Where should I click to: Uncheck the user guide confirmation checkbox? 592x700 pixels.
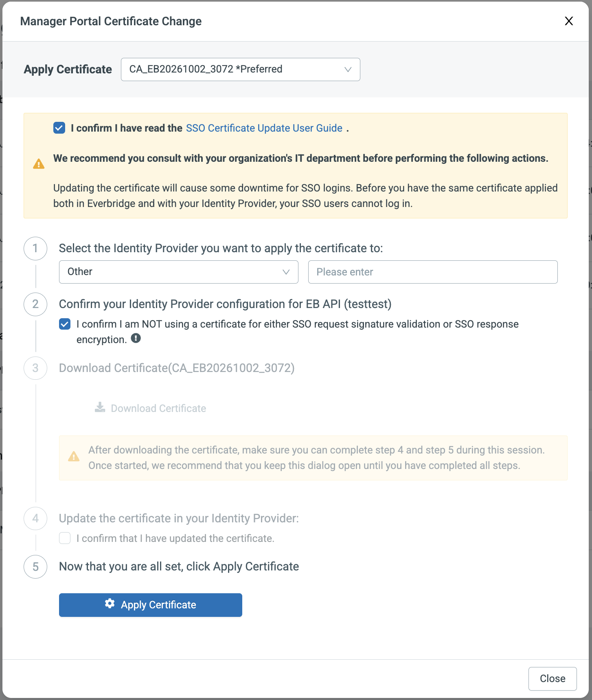[59, 128]
